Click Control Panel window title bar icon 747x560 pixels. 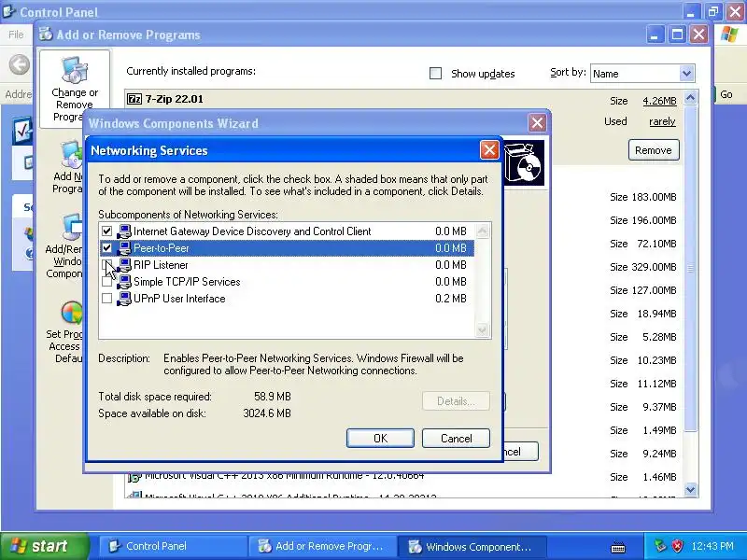(8, 11)
